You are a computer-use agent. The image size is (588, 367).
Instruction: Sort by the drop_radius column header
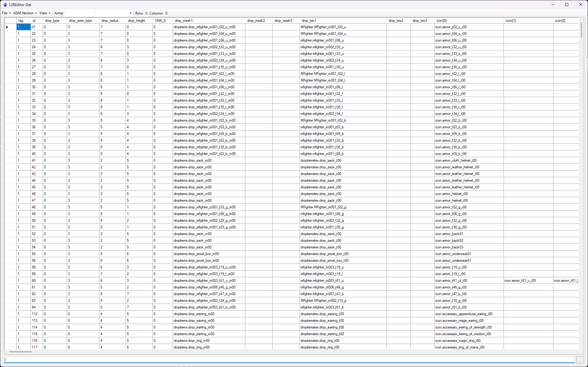110,21
